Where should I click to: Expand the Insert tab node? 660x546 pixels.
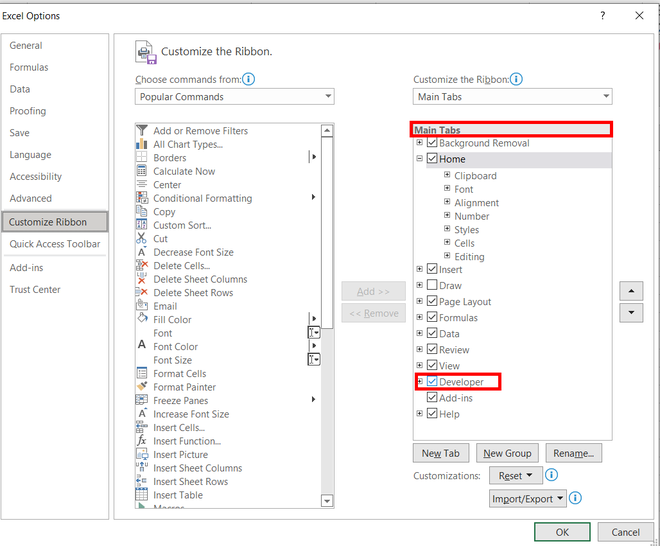419,269
